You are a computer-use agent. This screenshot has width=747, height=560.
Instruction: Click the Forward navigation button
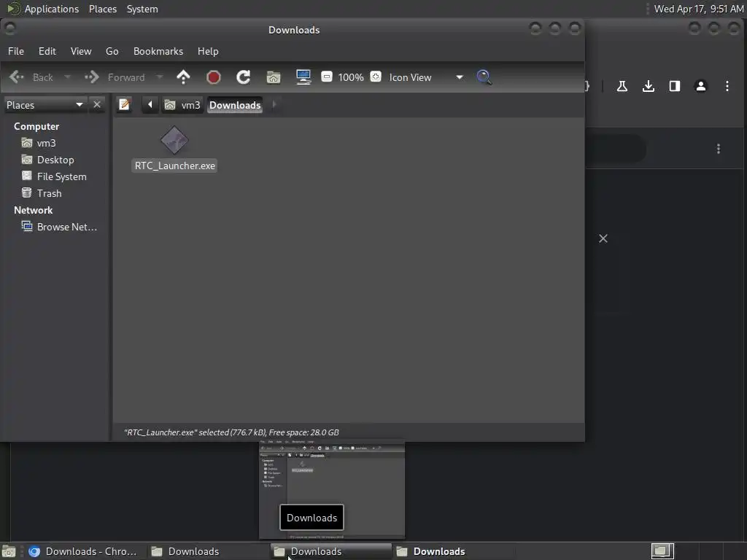(x=115, y=77)
